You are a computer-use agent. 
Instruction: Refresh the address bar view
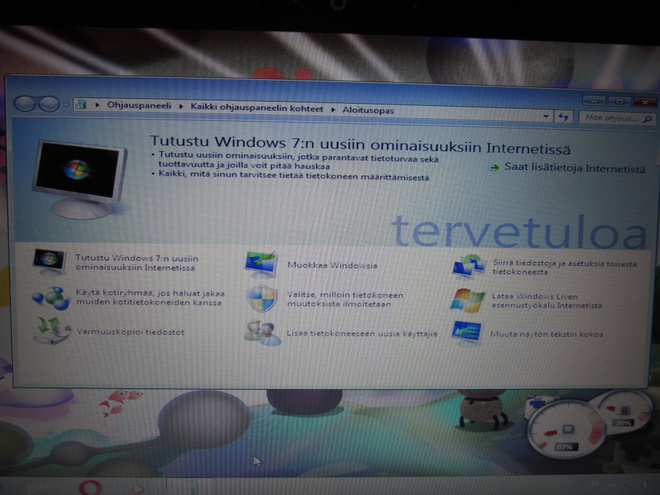(563, 117)
